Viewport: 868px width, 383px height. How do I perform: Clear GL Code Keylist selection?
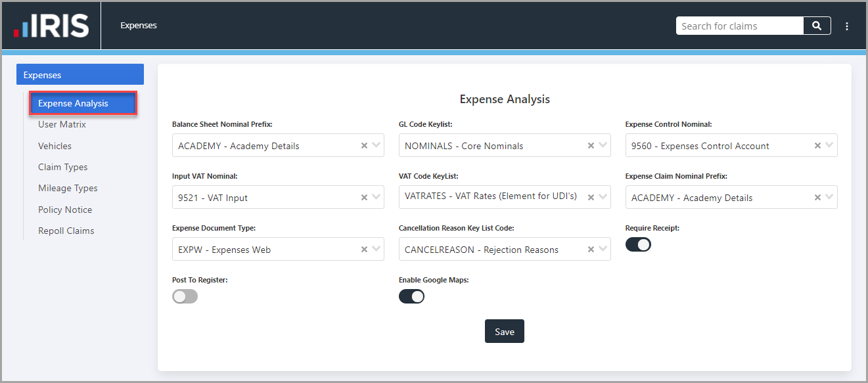[x=591, y=146]
